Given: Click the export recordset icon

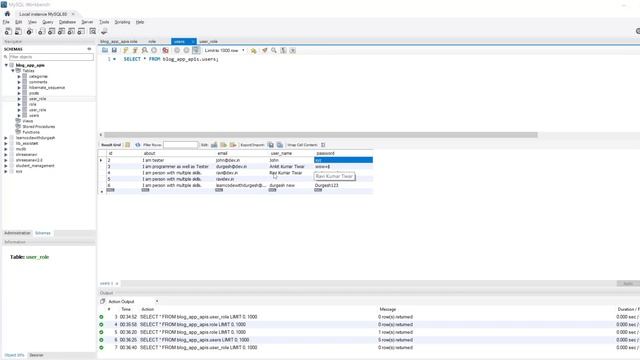Looking at the screenshot, I should point(271,145).
